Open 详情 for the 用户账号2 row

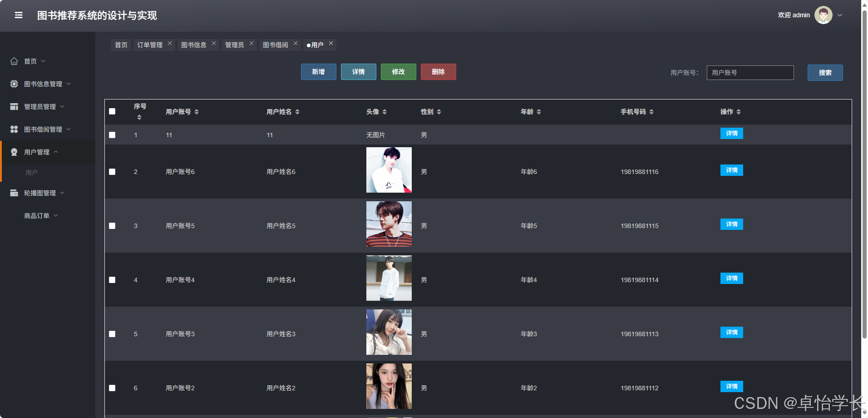[732, 386]
